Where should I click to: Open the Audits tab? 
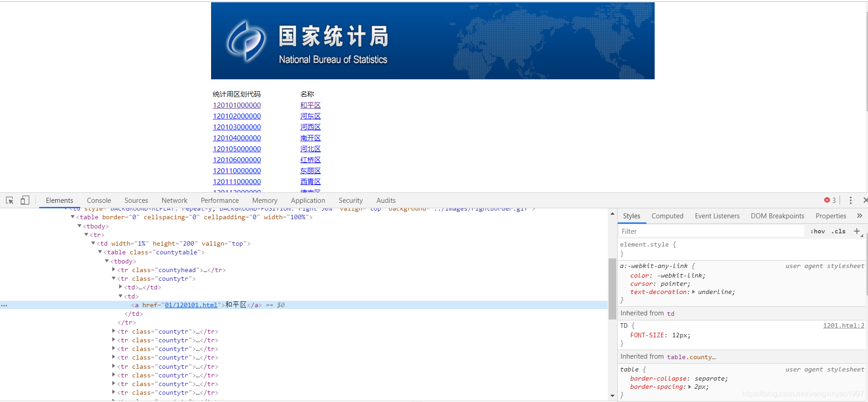[386, 201]
